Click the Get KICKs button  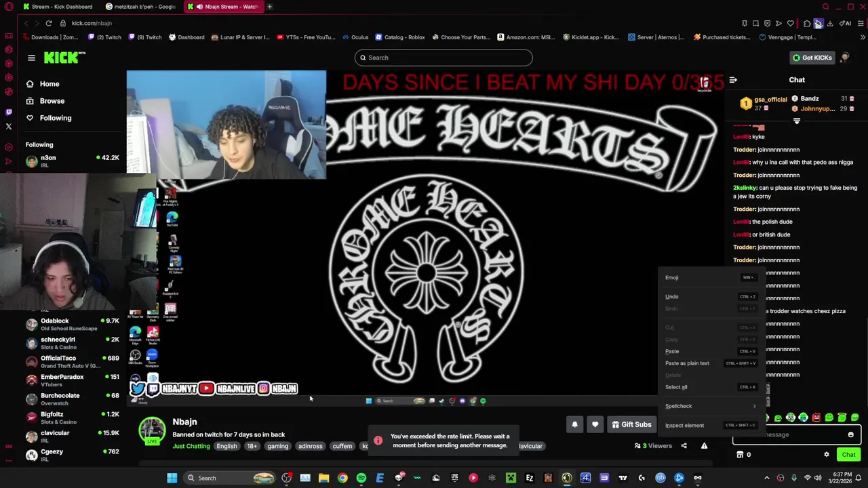[812, 58]
